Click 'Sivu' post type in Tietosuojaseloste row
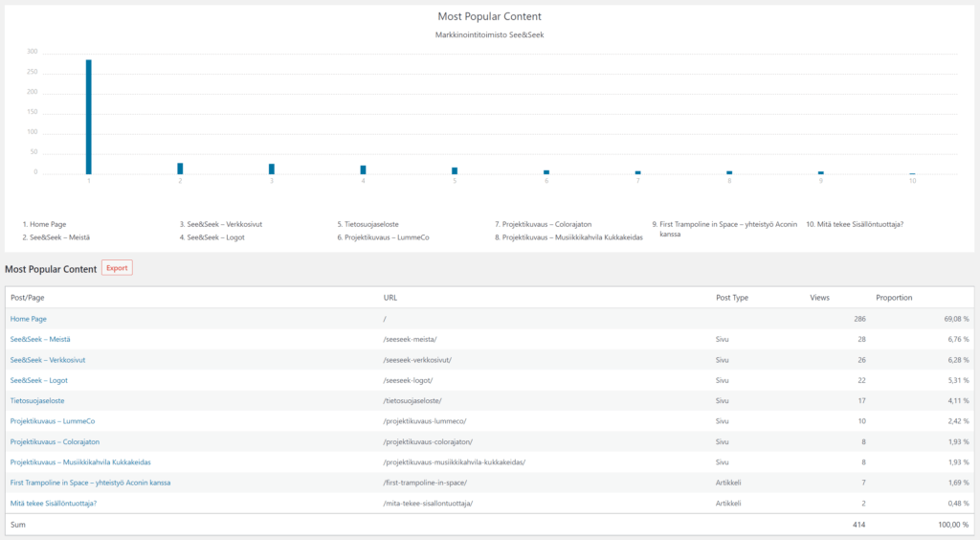 pyautogui.click(x=722, y=400)
